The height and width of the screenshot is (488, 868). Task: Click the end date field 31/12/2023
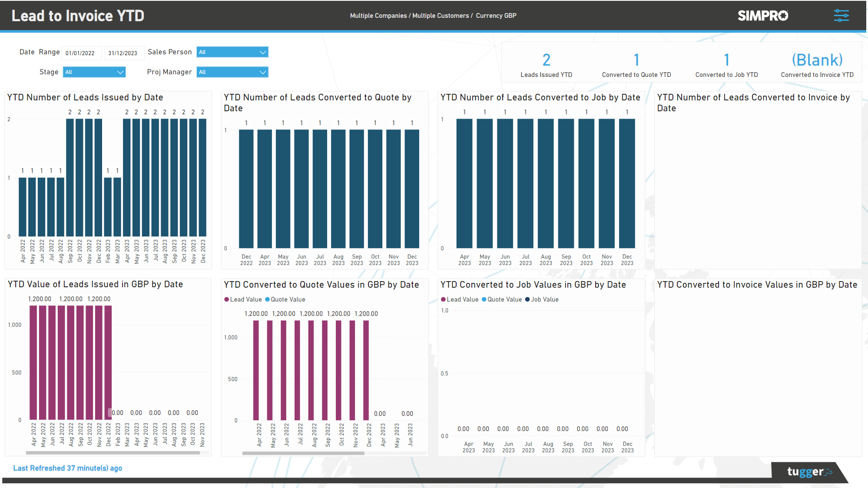pos(123,53)
